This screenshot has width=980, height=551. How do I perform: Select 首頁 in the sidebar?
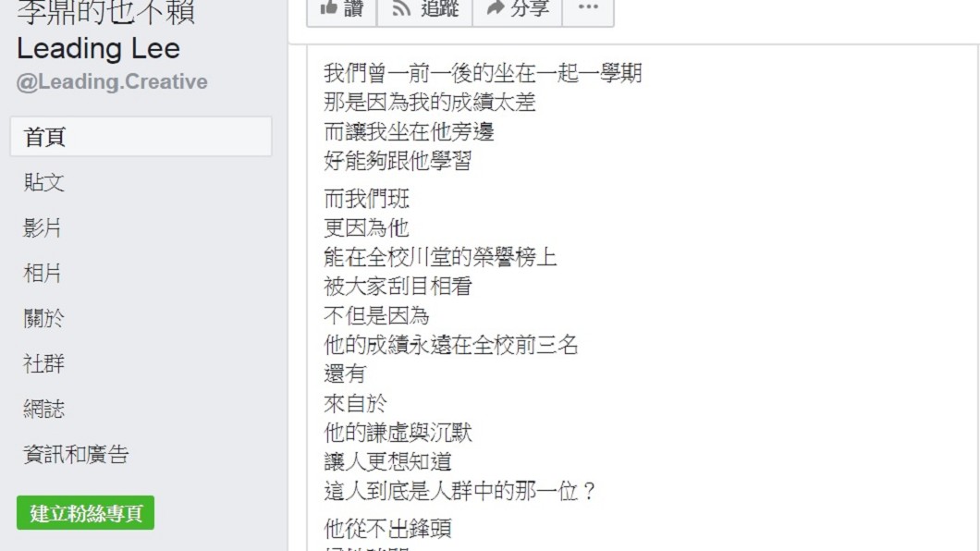pos(141,137)
